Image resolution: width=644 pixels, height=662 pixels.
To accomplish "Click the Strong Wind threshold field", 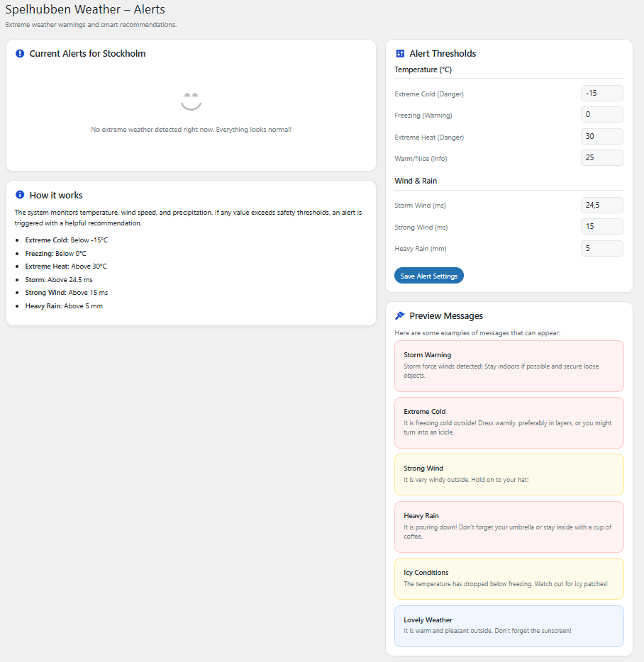I will [601, 226].
